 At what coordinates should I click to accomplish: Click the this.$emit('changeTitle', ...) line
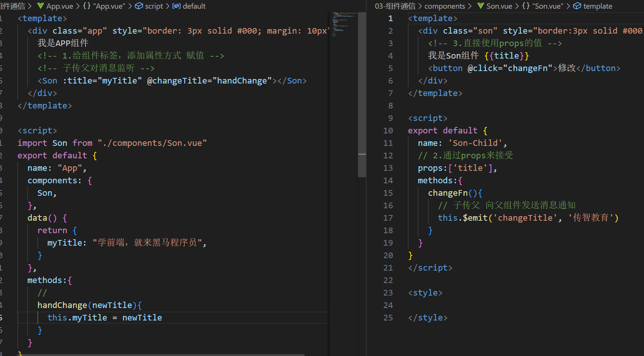[528, 218]
